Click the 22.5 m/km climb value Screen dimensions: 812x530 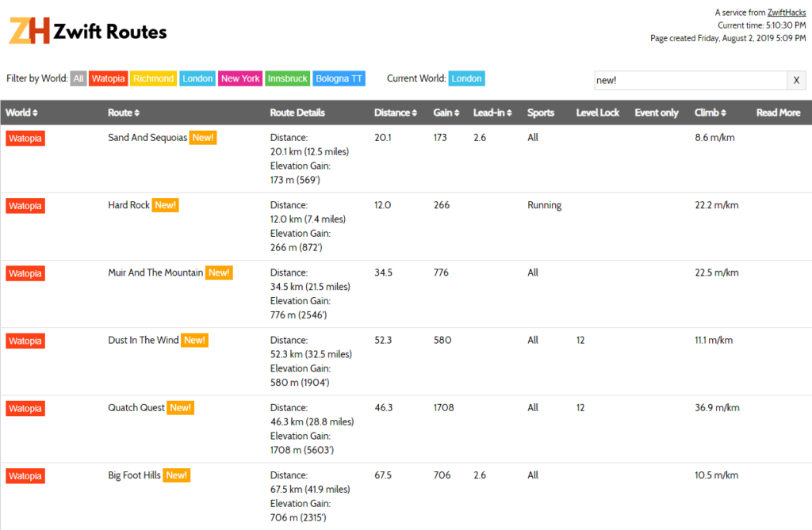point(717,273)
